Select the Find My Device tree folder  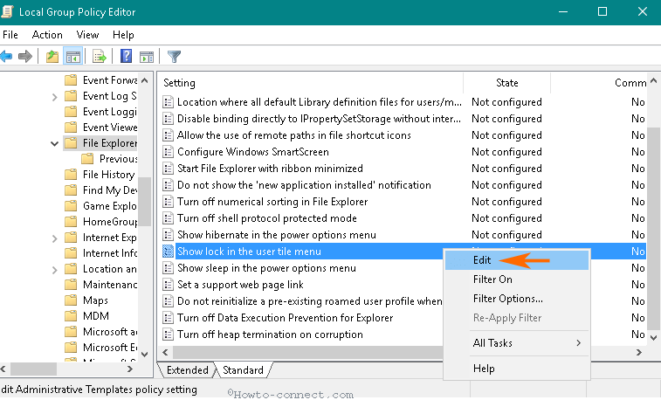click(x=110, y=190)
